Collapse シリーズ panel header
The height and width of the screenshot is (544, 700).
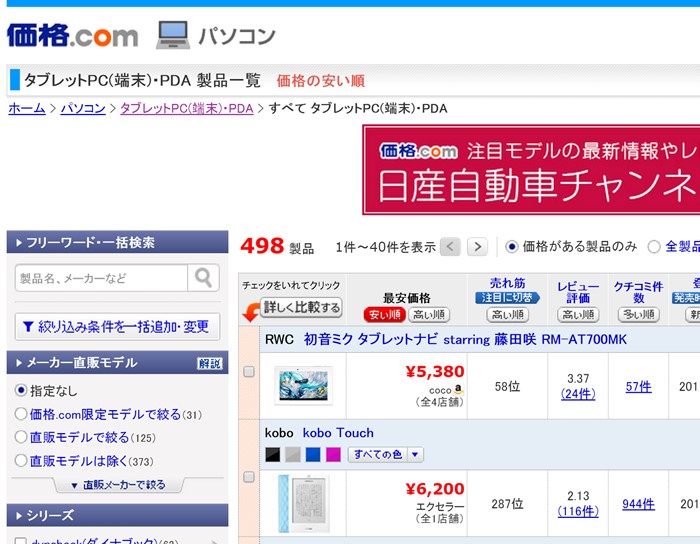point(117,515)
